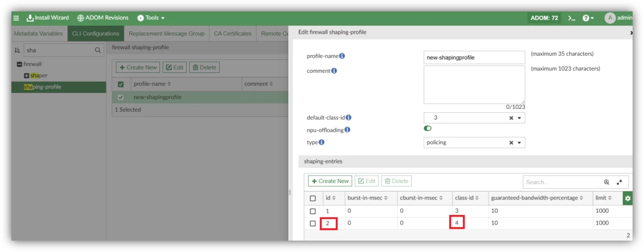644x252 pixels.
Task: Open the default-class-id dropdown arrow
Action: click(x=519, y=118)
